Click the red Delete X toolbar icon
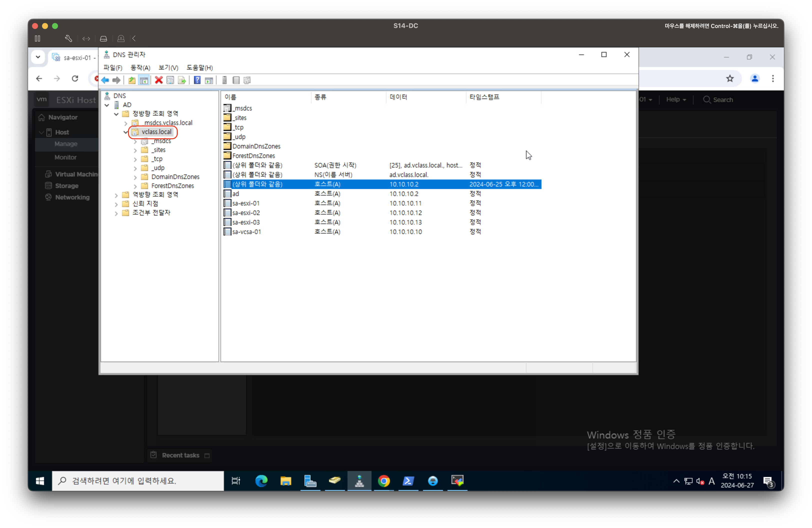 coord(159,80)
